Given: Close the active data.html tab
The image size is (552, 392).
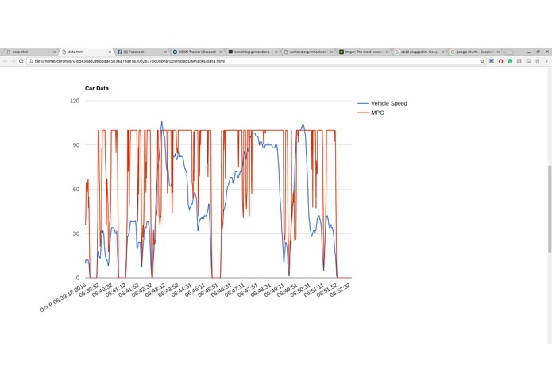Looking at the screenshot, I should (x=110, y=52).
